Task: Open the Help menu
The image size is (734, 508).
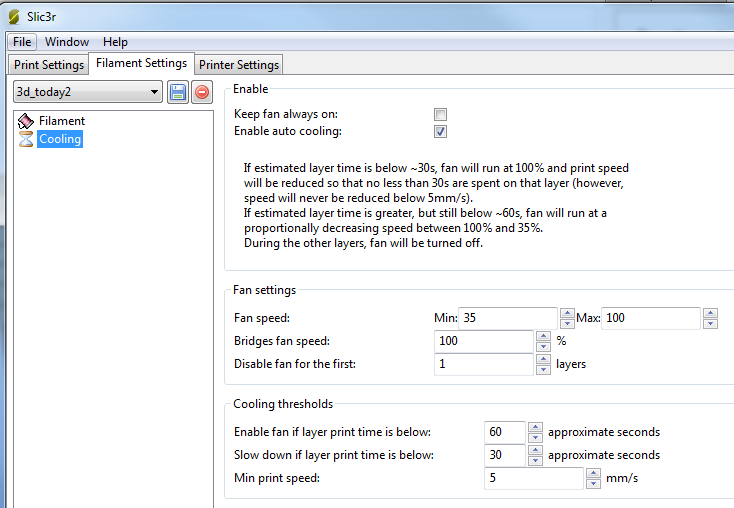Action: point(115,42)
